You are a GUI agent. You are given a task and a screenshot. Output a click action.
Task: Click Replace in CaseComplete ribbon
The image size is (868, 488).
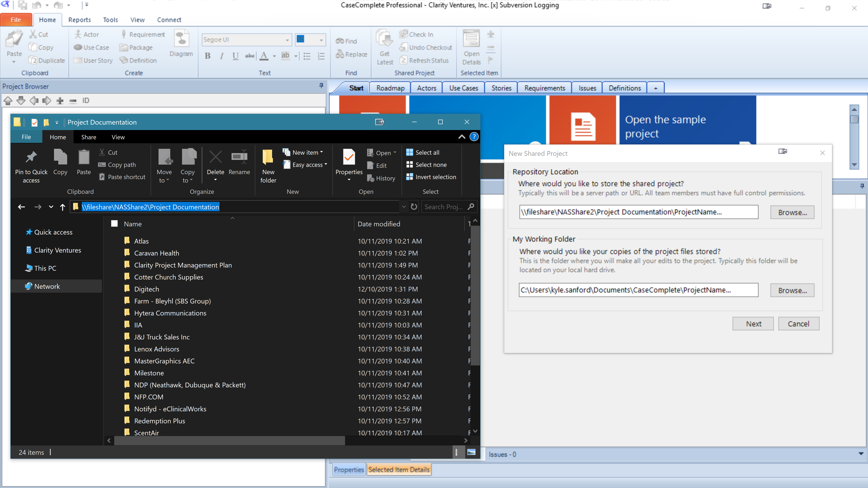point(351,54)
